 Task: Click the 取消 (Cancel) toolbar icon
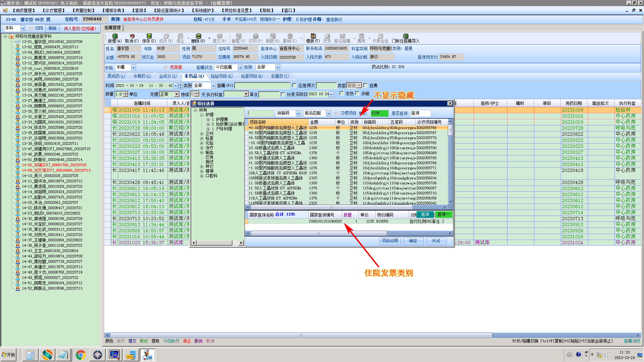132,36
